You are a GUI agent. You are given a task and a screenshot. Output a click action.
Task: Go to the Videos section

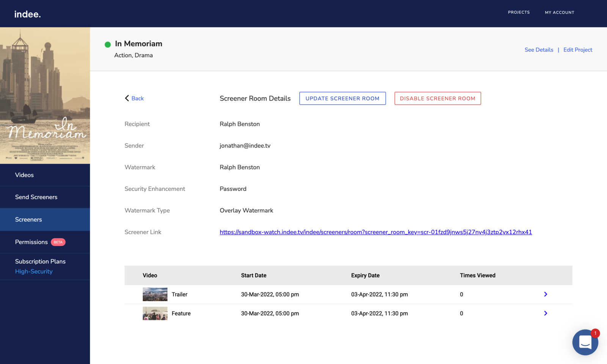click(24, 175)
